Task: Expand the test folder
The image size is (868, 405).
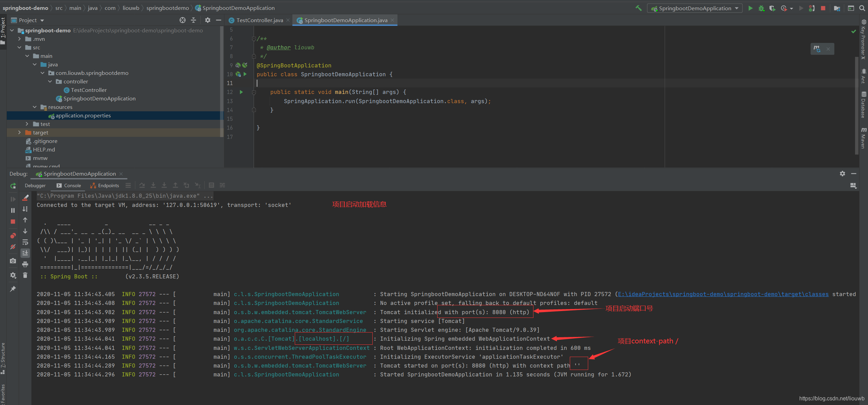Action: coord(27,124)
